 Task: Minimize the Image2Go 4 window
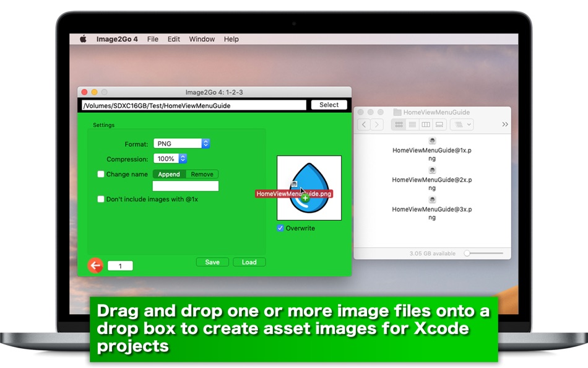[95, 92]
